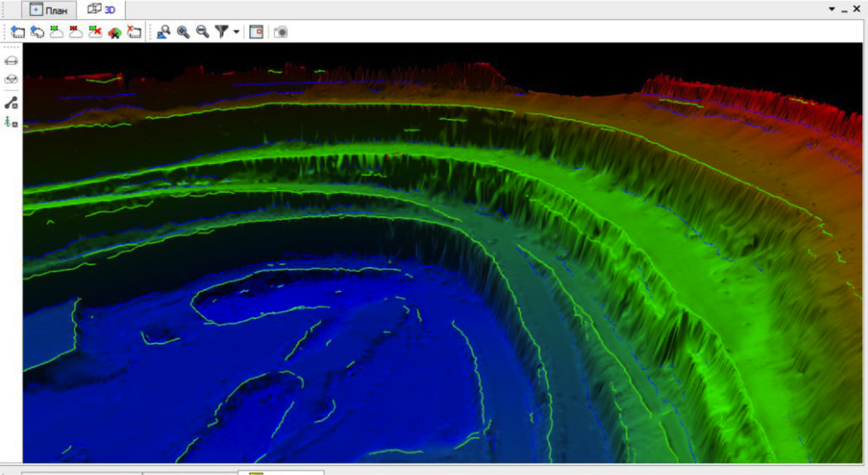Open the panel options dropdown arrow at top right
This screenshot has width=868, height=475.
click(832, 8)
